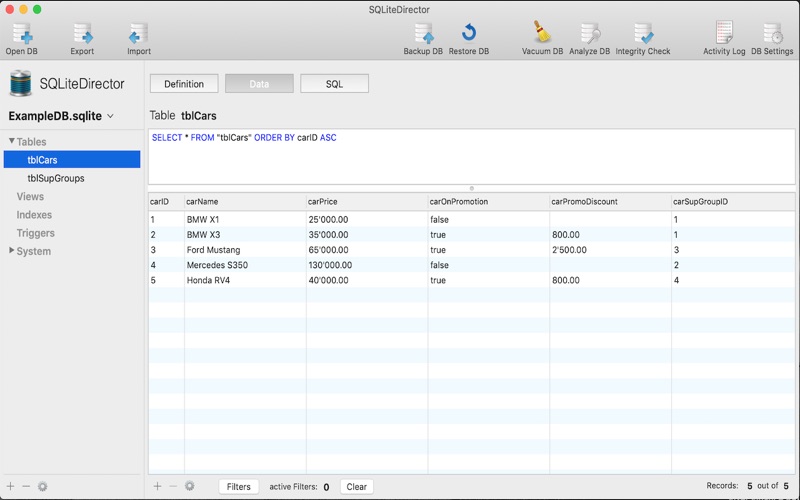Sort by the carID column header

(x=166, y=202)
